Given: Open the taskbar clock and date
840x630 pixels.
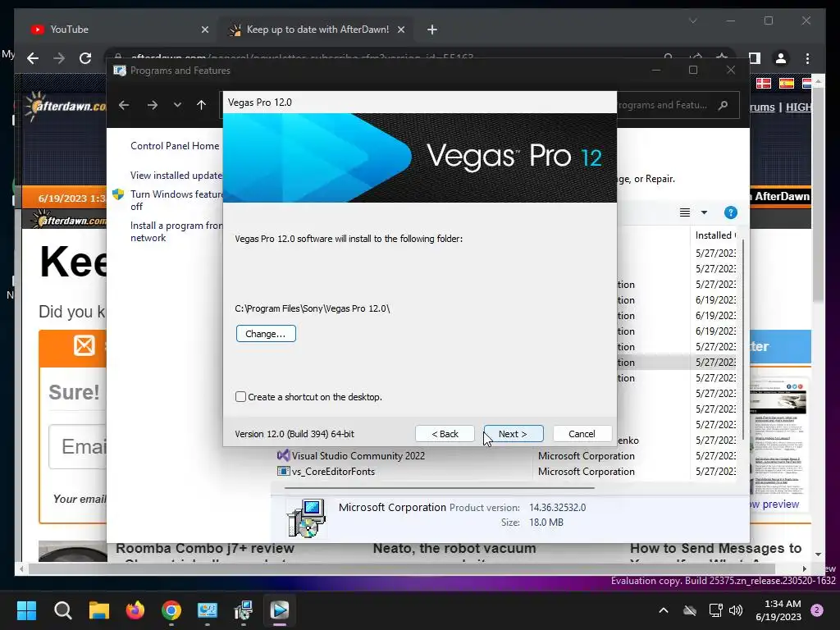Looking at the screenshot, I should pos(778,610).
